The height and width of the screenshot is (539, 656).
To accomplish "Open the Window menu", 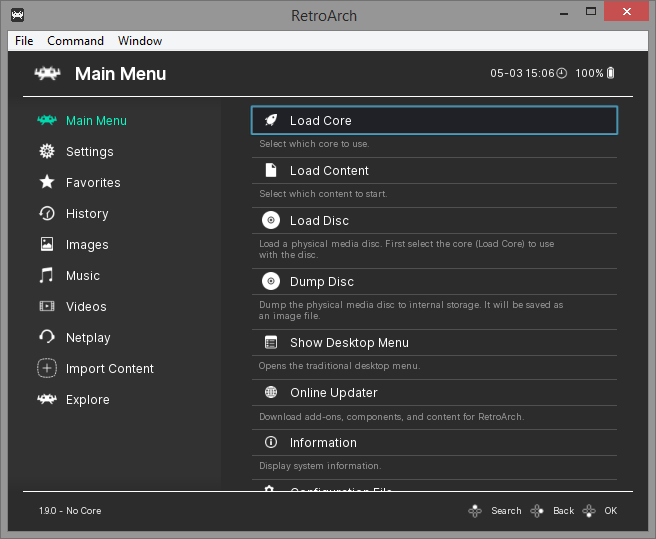I will 140,41.
